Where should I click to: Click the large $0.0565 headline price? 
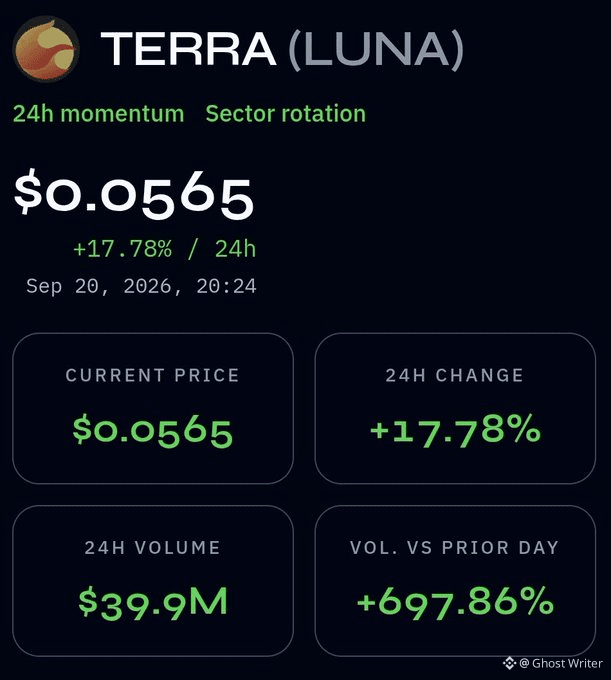134,195
